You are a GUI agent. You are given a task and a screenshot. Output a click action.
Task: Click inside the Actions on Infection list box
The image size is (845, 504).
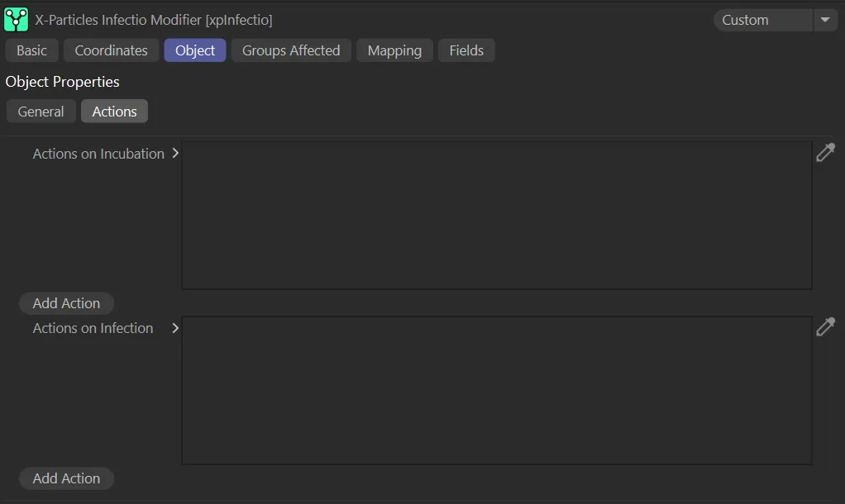pyautogui.click(x=496, y=390)
